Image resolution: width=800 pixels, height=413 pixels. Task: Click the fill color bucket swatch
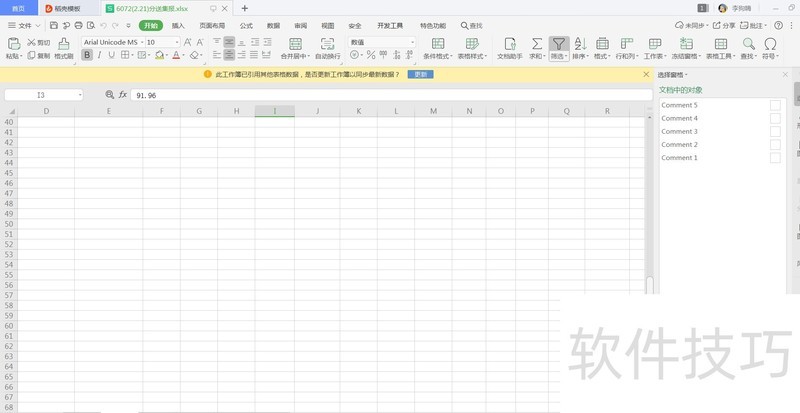[159, 55]
